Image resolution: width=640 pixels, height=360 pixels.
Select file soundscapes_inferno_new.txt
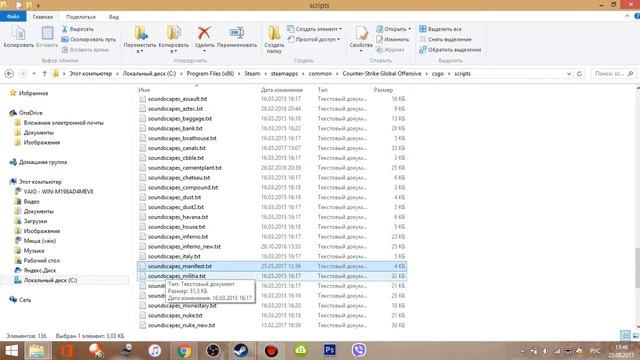[272, 247]
